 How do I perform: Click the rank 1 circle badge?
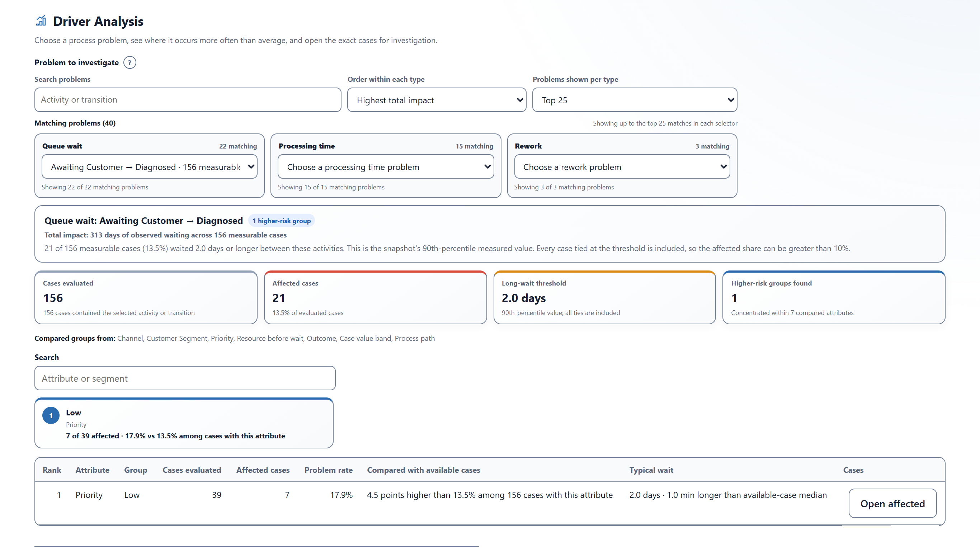click(51, 416)
